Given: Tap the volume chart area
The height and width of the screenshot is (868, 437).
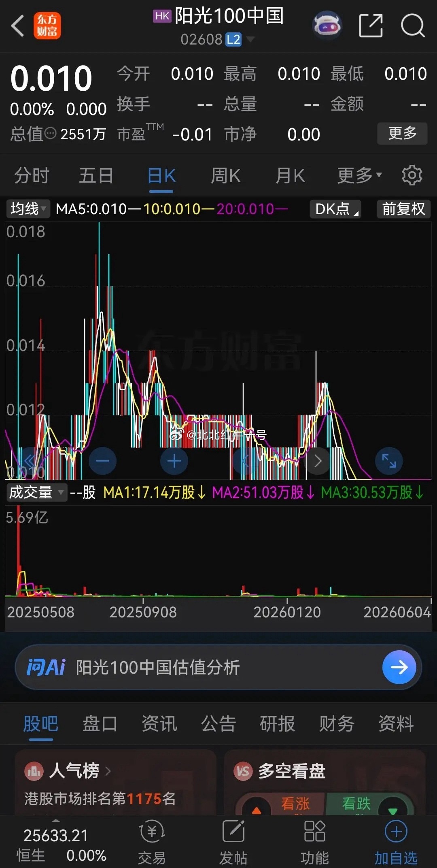Looking at the screenshot, I should pyautogui.click(x=218, y=551).
